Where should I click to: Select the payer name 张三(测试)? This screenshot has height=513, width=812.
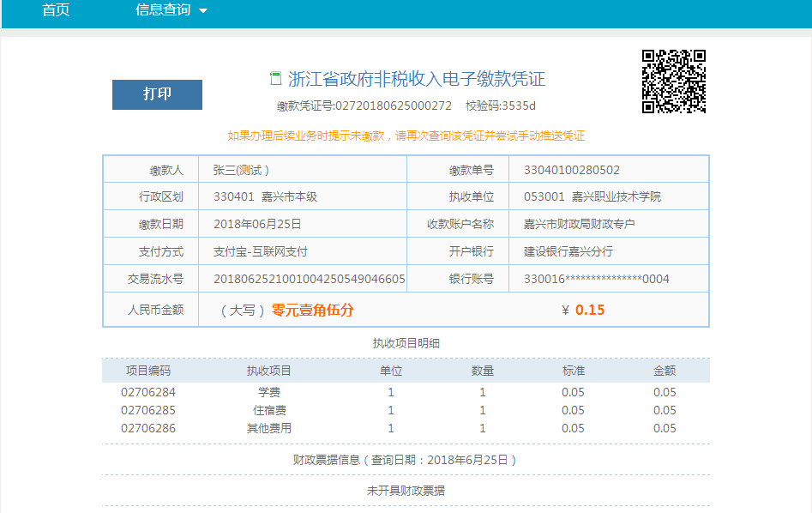[x=242, y=170]
